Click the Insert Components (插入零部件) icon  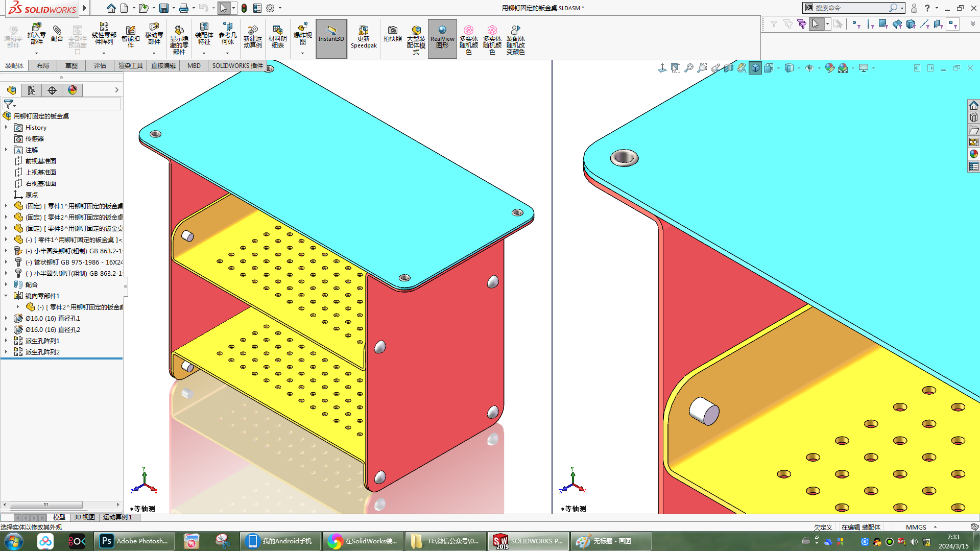tap(36, 34)
